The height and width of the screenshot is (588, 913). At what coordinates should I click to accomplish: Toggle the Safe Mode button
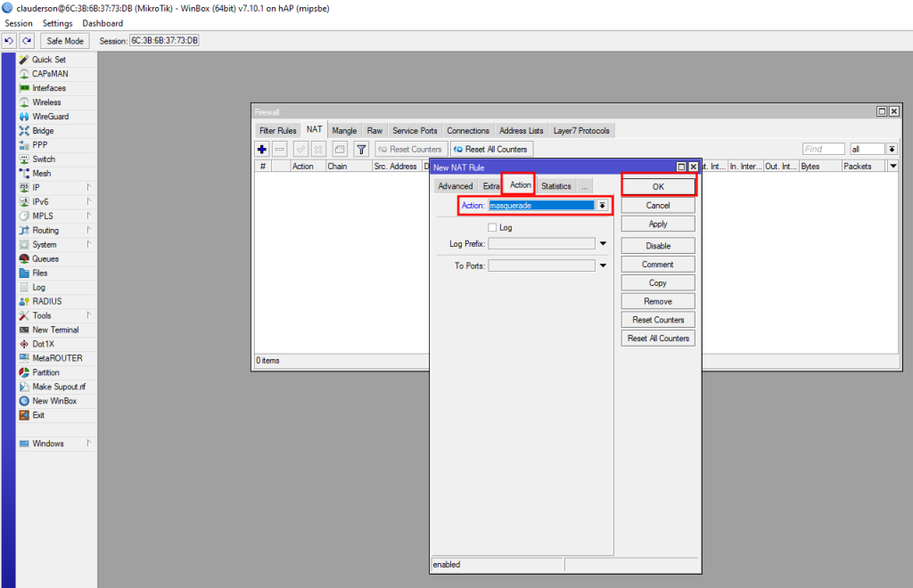coord(64,41)
